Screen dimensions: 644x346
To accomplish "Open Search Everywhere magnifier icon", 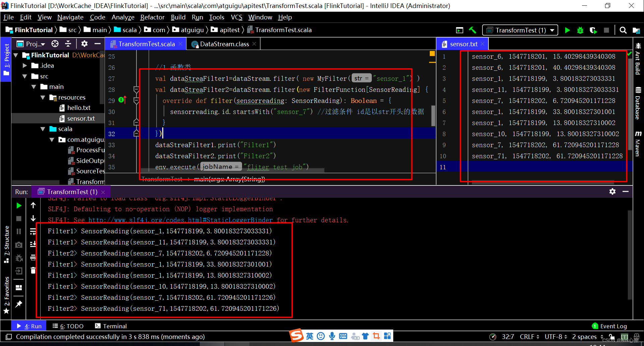I will coord(623,30).
